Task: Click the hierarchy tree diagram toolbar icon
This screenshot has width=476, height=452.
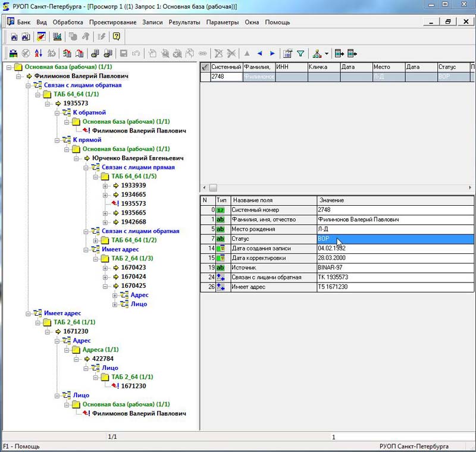Action: [316, 53]
